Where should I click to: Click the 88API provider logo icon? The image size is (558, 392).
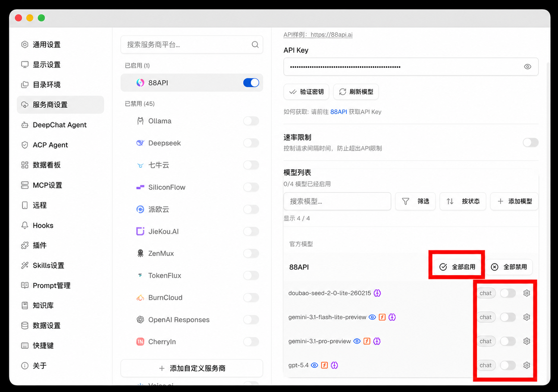click(140, 83)
